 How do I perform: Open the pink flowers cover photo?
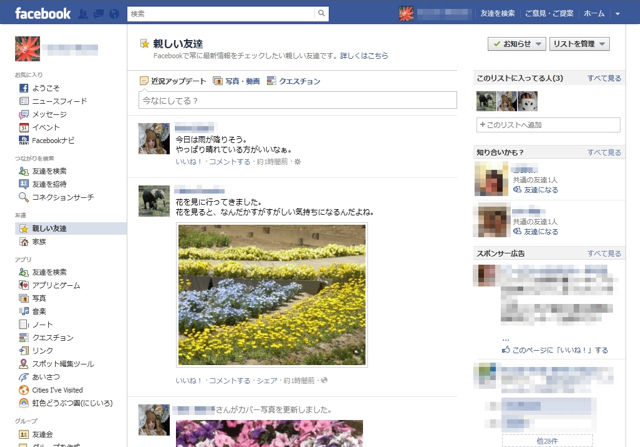point(269,434)
